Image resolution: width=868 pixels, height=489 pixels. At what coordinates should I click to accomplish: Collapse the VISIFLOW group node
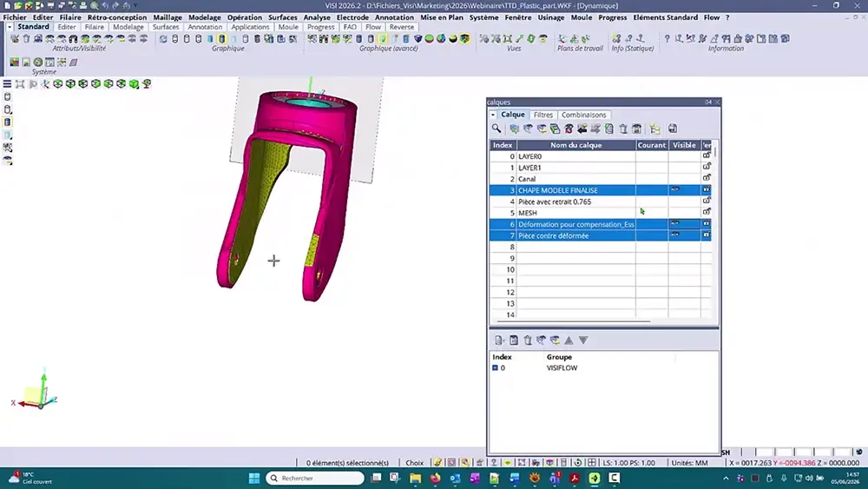tap(495, 367)
